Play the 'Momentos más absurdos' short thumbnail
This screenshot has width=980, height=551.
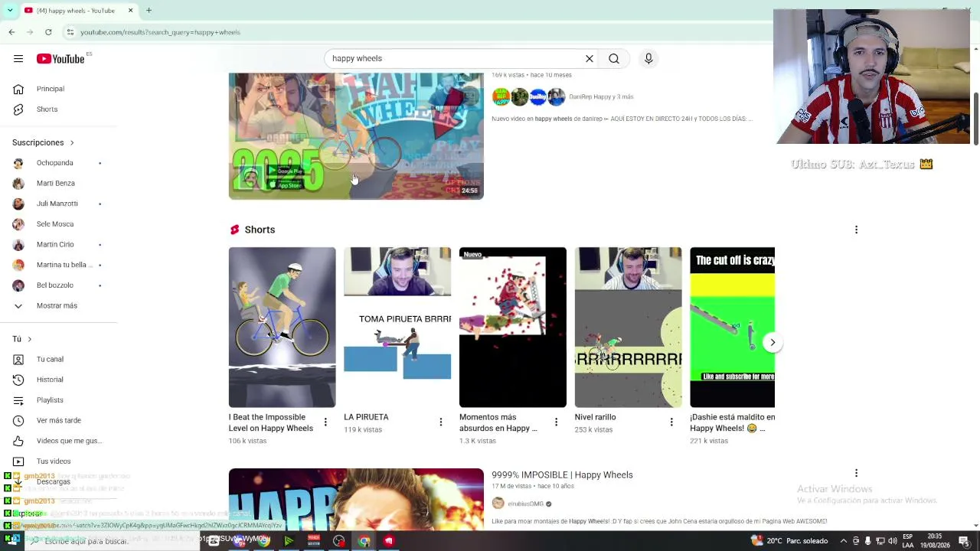513,328
